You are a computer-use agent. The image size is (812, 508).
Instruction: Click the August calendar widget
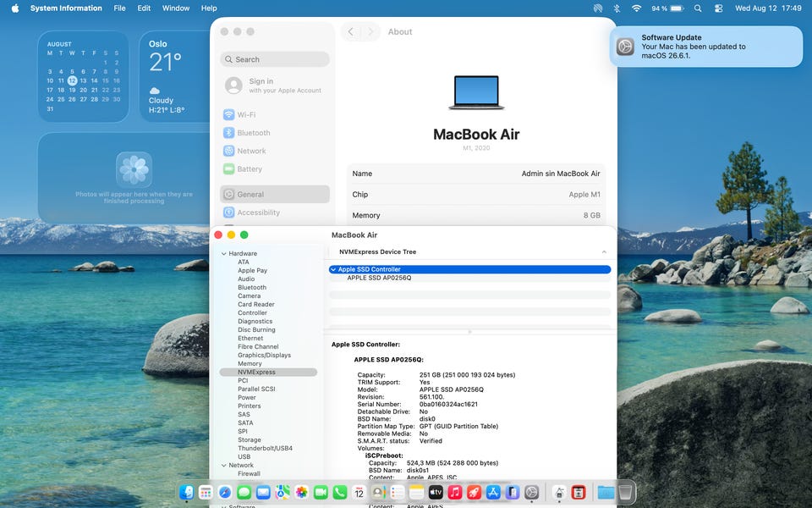[83, 77]
